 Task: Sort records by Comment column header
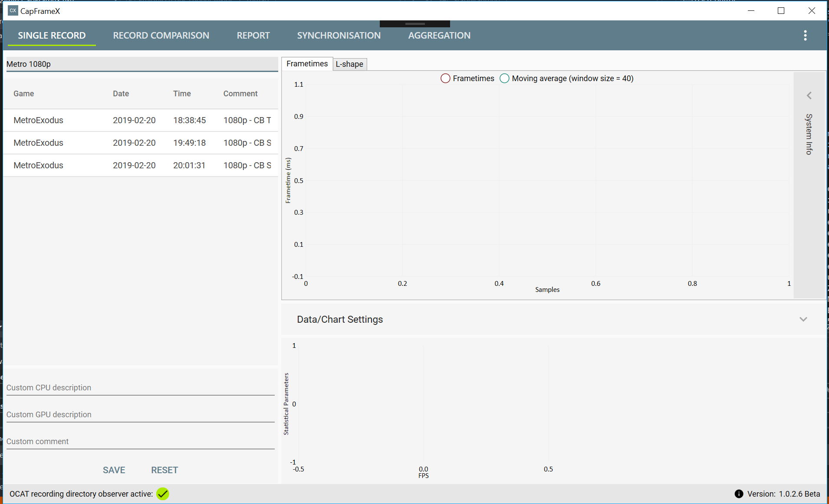[240, 94]
